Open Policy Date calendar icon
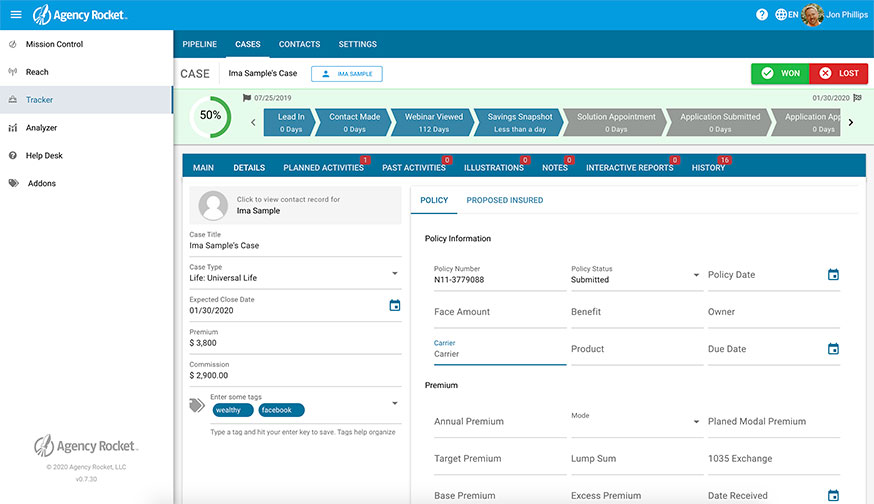The width and height of the screenshot is (874, 504). pos(833,275)
